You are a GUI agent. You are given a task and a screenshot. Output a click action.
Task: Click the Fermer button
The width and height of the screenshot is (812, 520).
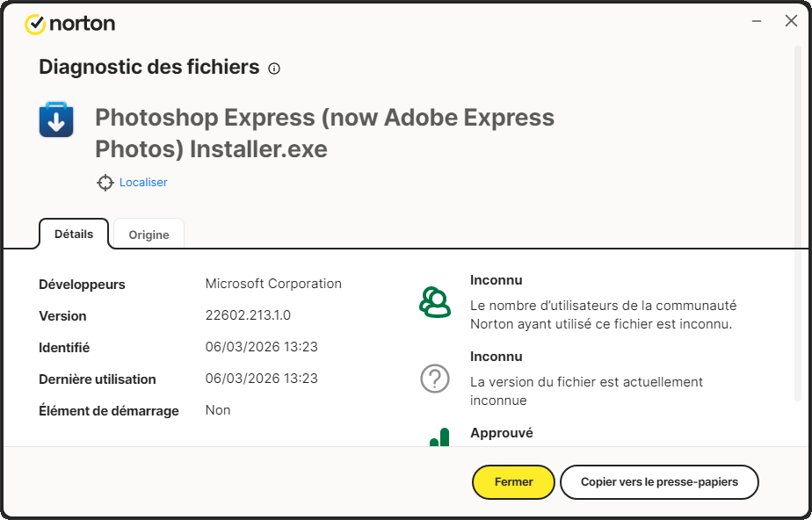point(513,481)
